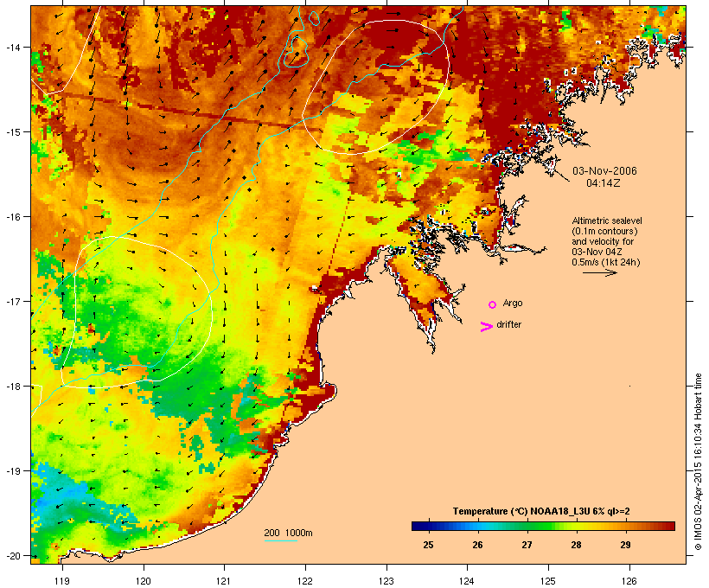This screenshot has width=709, height=588.
Task: Click the Argo legend label
Action: 513,303
